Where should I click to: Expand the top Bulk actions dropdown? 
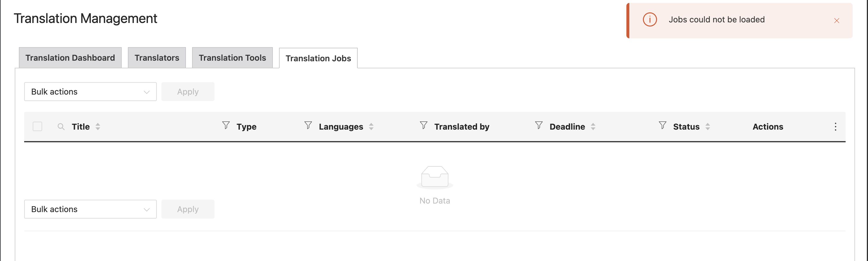(90, 92)
